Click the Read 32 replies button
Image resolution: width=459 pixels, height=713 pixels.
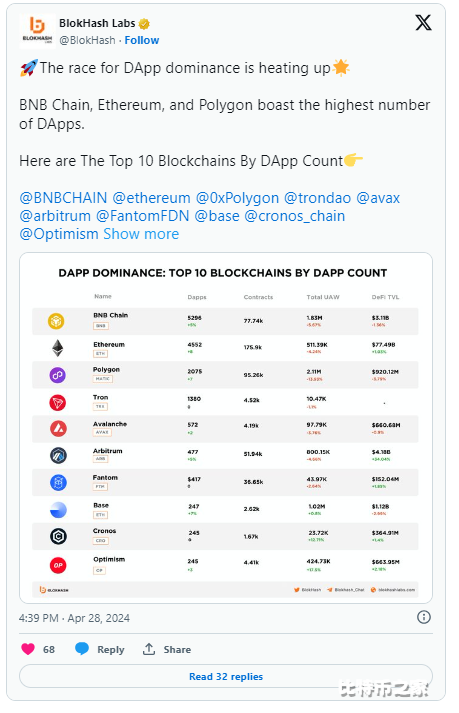[226, 676]
